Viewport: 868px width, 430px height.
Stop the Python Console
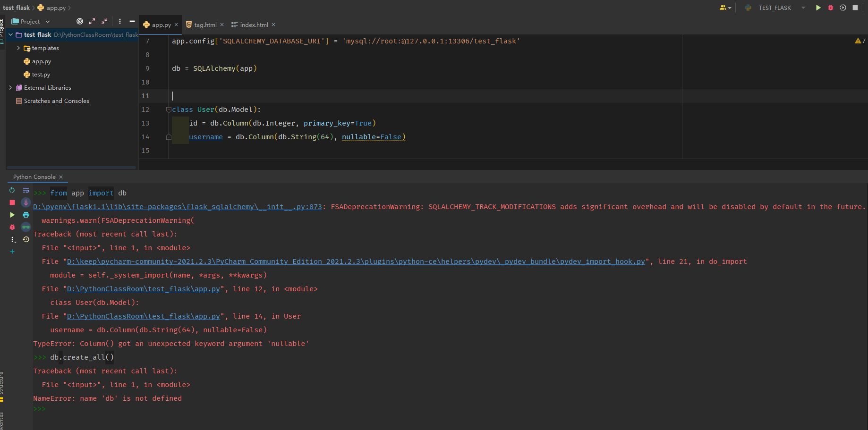12,202
